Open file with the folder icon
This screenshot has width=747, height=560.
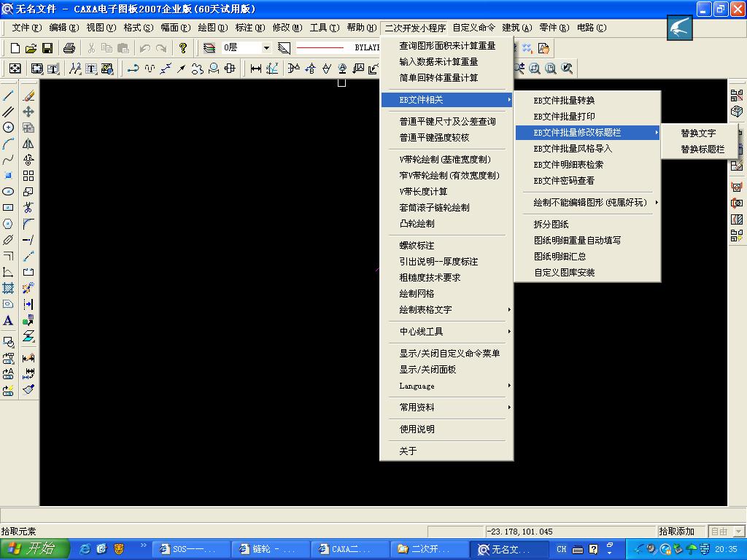point(31,47)
